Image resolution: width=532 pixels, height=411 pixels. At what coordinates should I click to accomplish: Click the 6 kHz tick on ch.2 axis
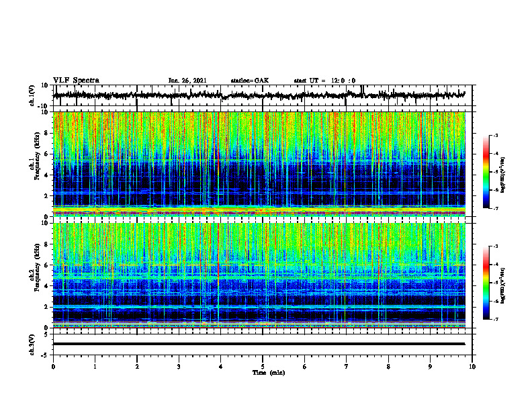[x=46, y=265]
